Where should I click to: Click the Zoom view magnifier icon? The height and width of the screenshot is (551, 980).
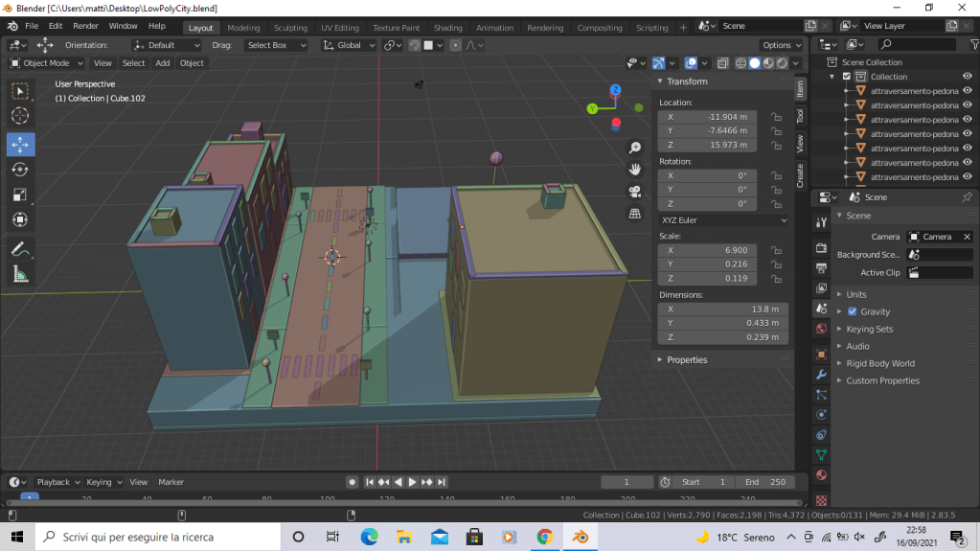tap(634, 148)
